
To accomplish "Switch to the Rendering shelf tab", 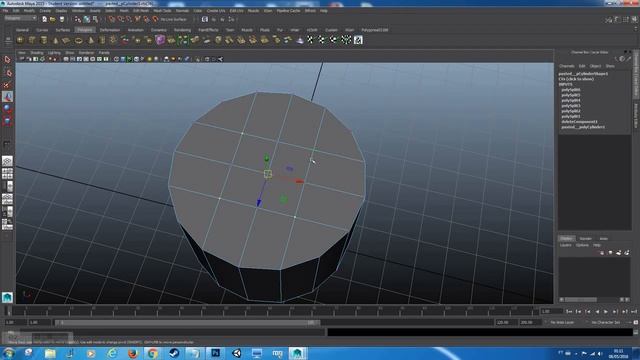I will tap(182, 30).
